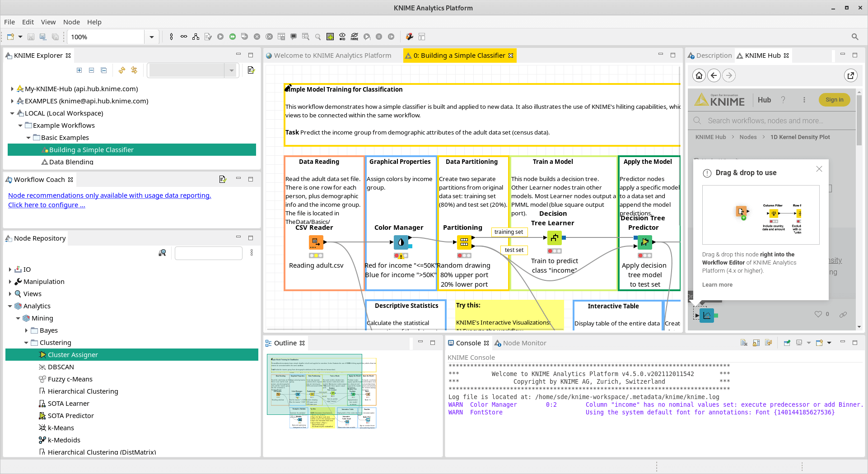Collapse the Clustering folder
Screen dimensions: 868x474
(26, 343)
